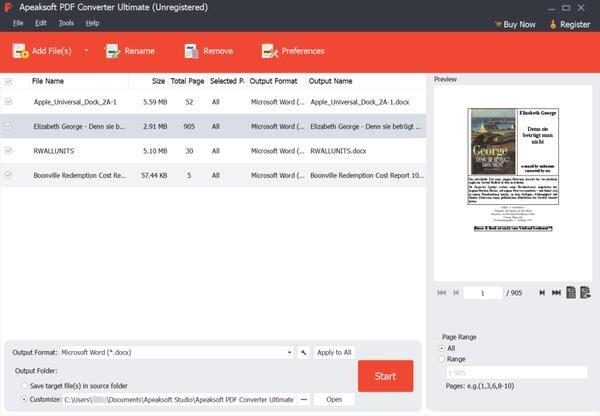
Task: Select the Range page radio button
Action: 443,358
